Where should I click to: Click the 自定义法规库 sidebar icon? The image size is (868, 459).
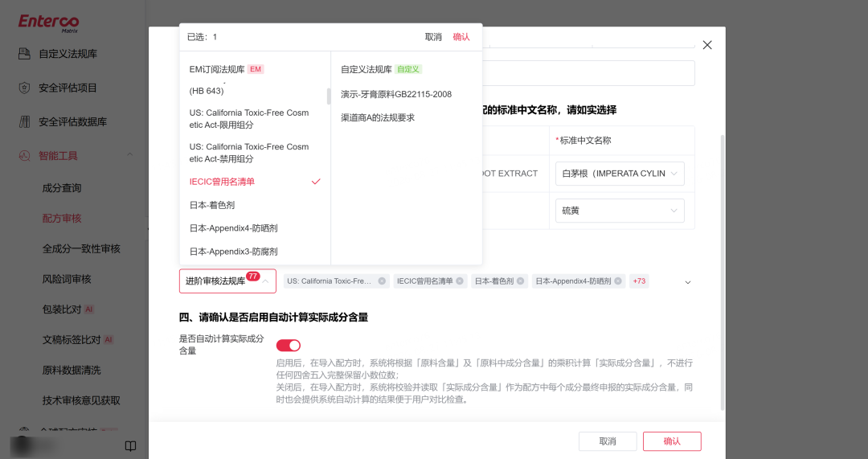point(24,54)
